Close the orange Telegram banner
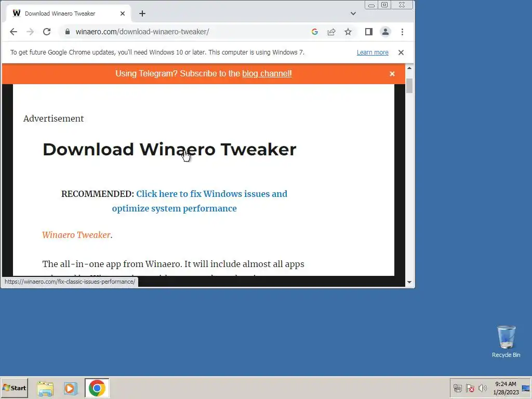This screenshot has height=399, width=532. pos(392,74)
